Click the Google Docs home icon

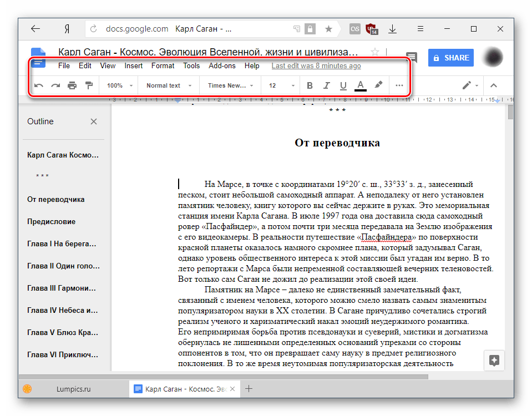[38, 58]
